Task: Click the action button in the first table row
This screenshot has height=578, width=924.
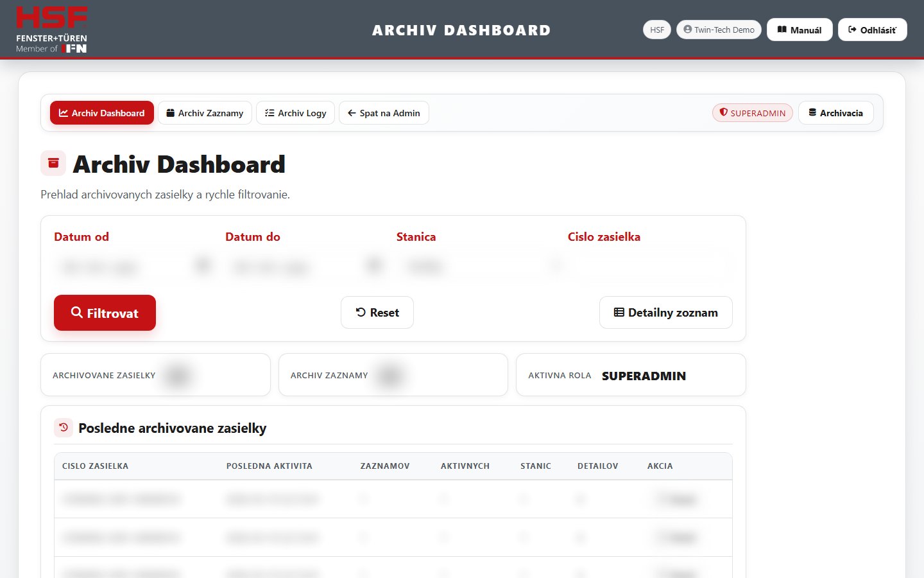Action: (678, 499)
